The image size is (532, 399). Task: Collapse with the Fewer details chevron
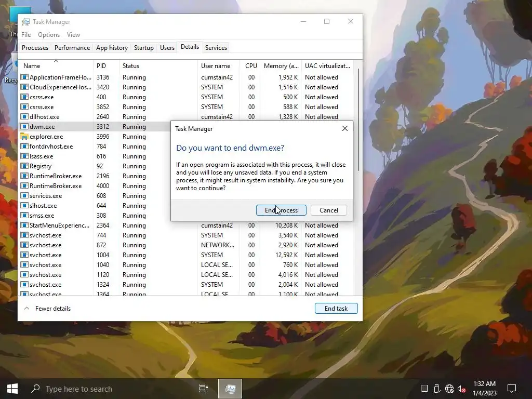coord(27,308)
